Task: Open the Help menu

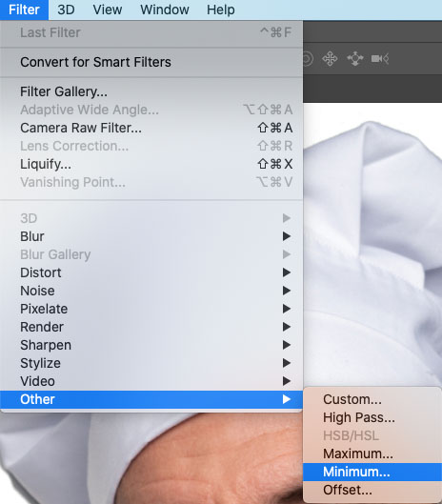Action: (220, 10)
